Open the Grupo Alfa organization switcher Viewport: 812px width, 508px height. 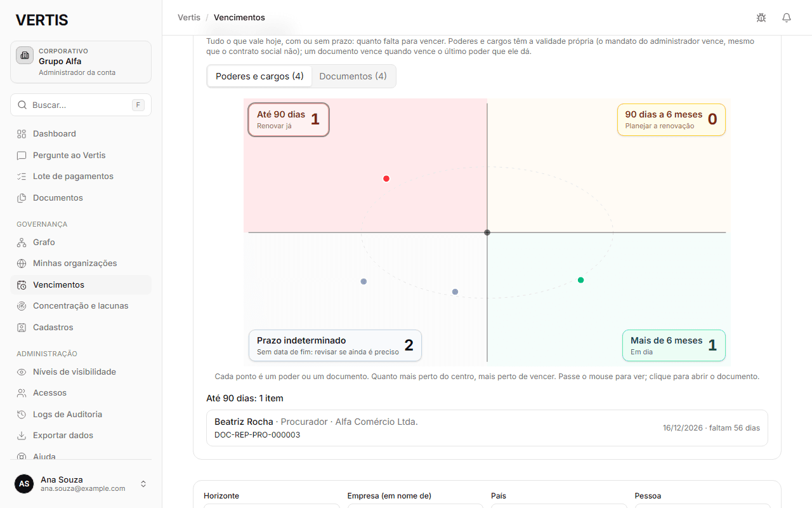[81, 62]
